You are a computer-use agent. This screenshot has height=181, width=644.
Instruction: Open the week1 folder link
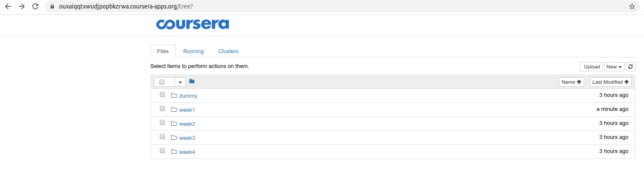(x=187, y=110)
